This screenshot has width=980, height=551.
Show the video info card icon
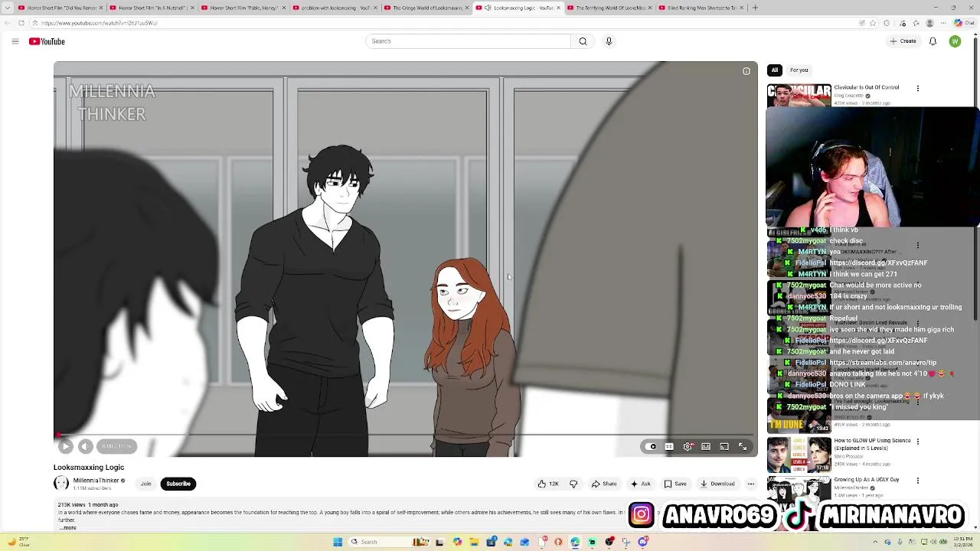tap(746, 71)
